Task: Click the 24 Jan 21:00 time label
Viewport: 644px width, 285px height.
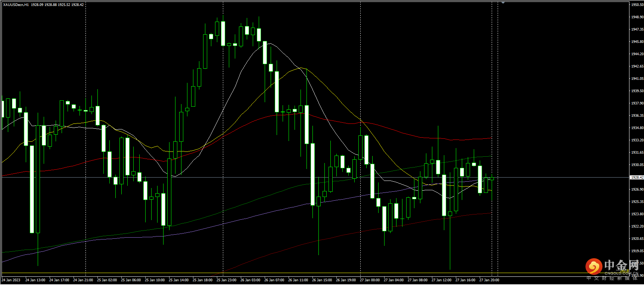Action: coord(83,280)
